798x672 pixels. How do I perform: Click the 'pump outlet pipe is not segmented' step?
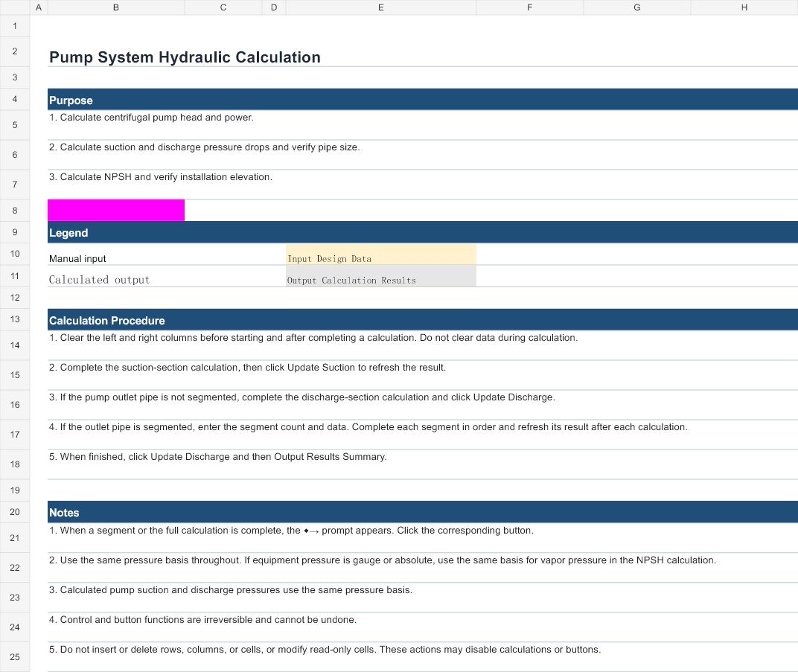[x=423, y=404]
